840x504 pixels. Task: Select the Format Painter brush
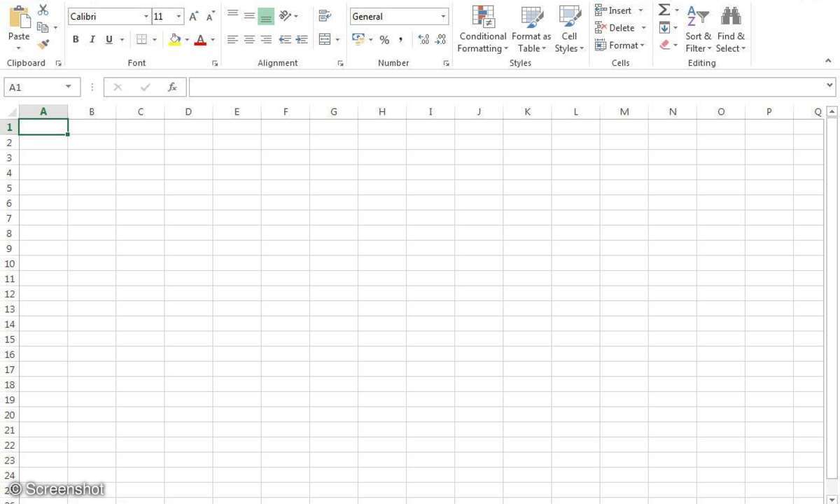coord(43,45)
